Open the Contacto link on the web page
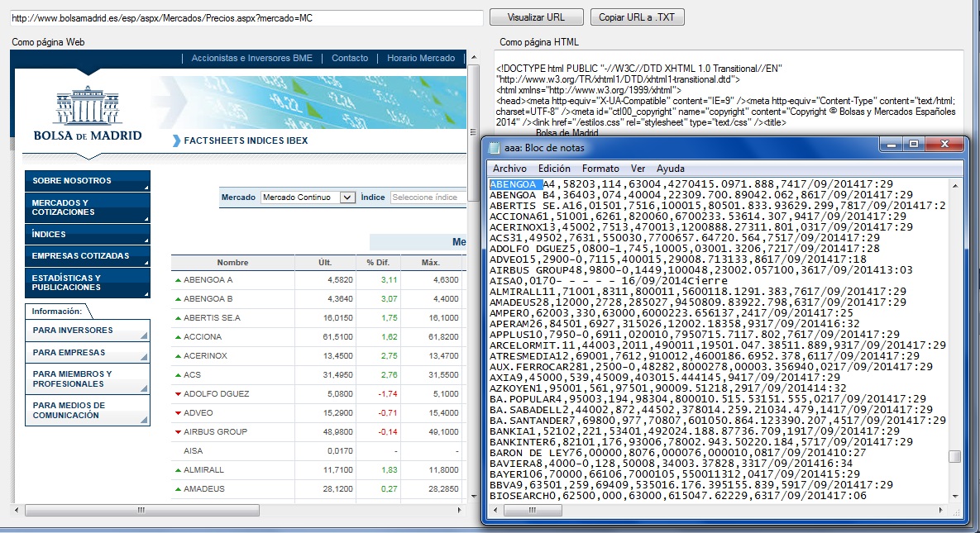The height and width of the screenshot is (533, 980). [x=350, y=58]
